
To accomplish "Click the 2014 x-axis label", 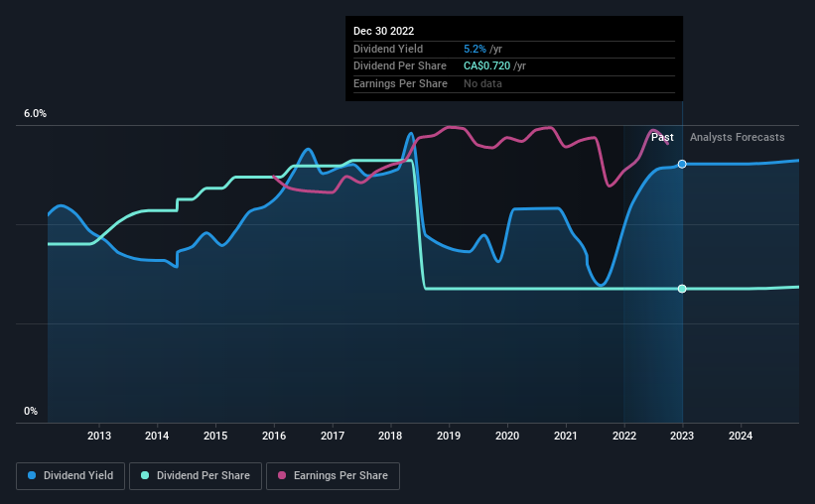I will [157, 436].
